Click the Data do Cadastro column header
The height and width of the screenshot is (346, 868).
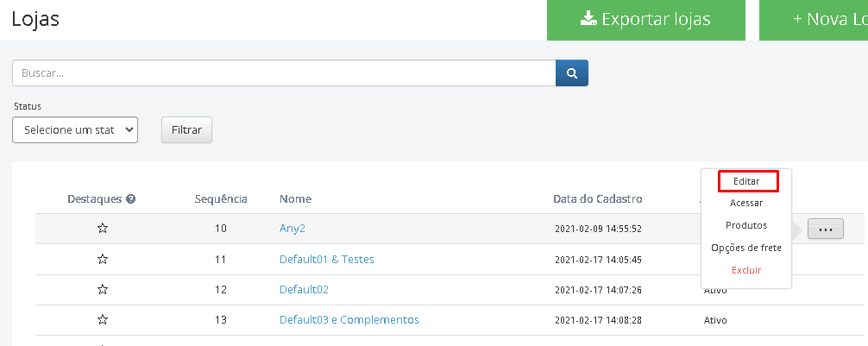point(598,198)
